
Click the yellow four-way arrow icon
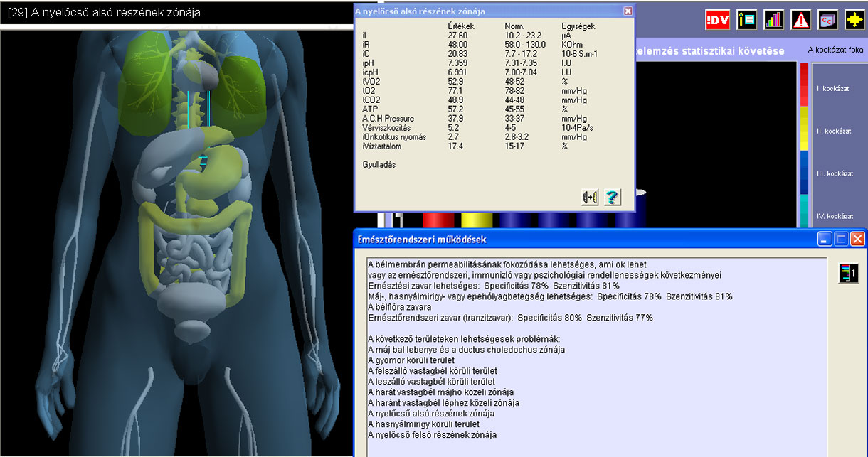click(854, 20)
